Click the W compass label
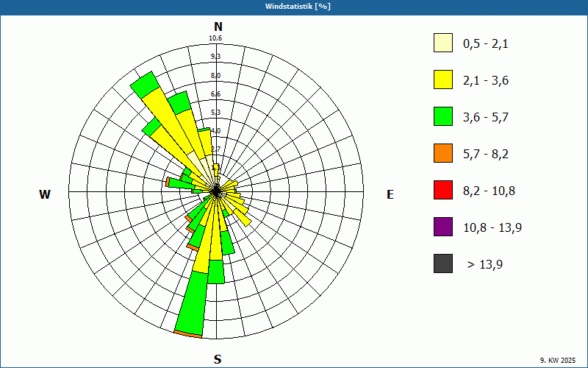 pos(45,194)
